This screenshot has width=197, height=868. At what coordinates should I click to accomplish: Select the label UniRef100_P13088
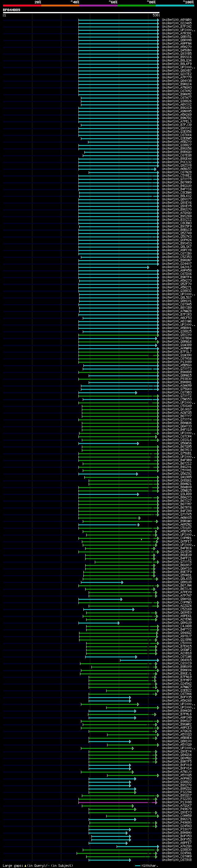(x=177, y=802)
